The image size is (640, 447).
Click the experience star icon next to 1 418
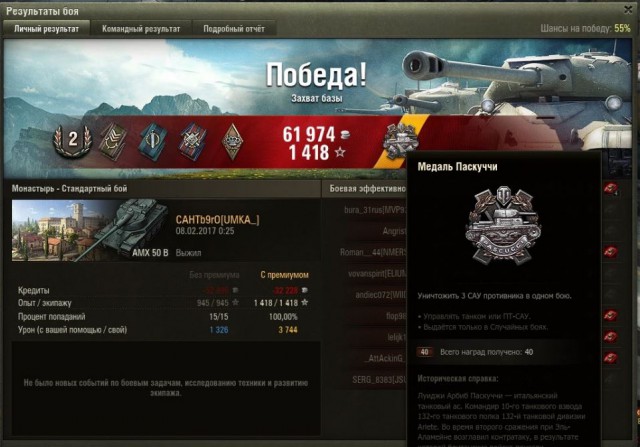pos(340,152)
